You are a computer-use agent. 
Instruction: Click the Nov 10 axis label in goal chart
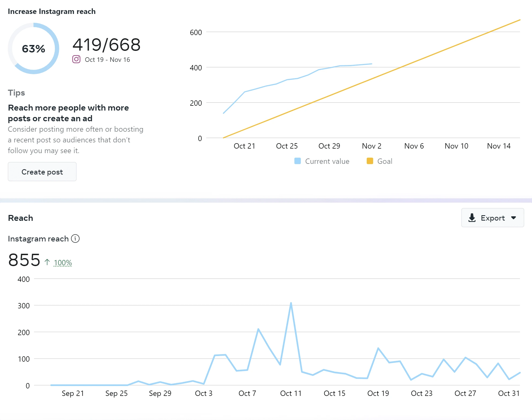(456, 146)
